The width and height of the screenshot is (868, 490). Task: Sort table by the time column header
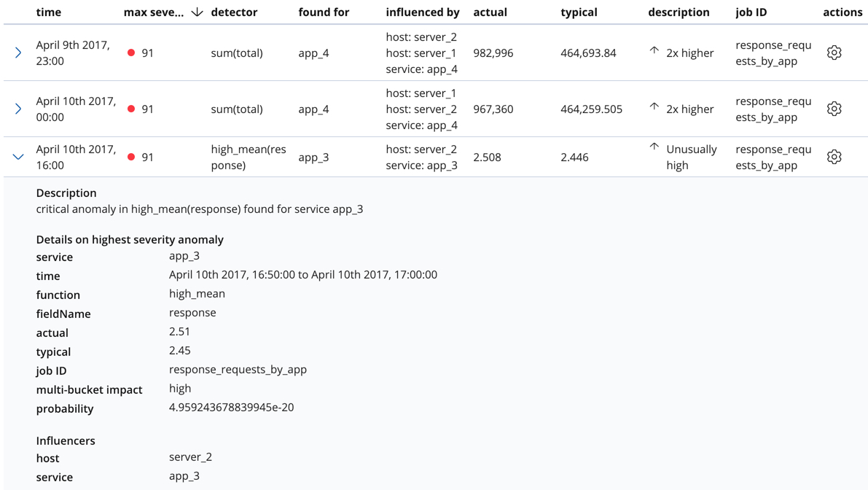click(x=48, y=12)
